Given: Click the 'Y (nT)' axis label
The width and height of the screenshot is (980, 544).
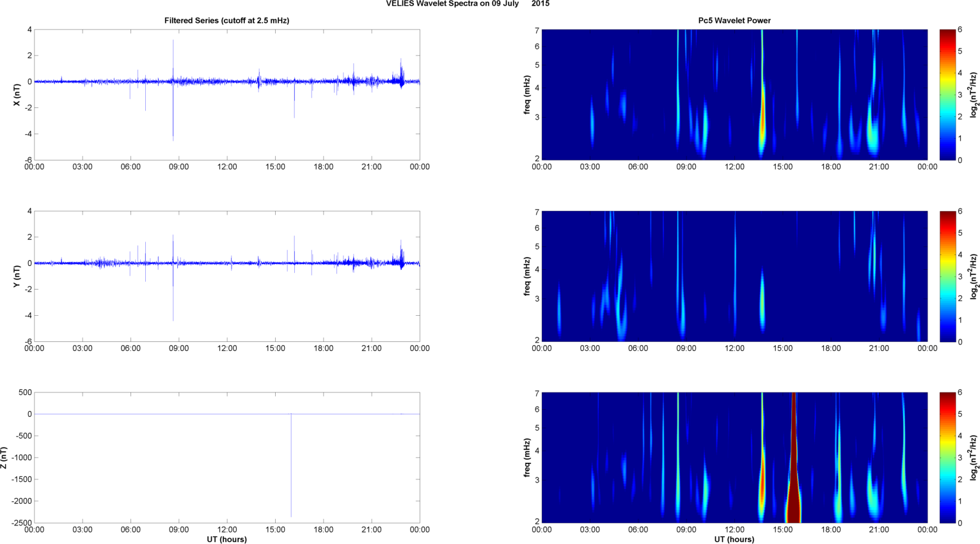Looking at the screenshot, I should 18,276.
